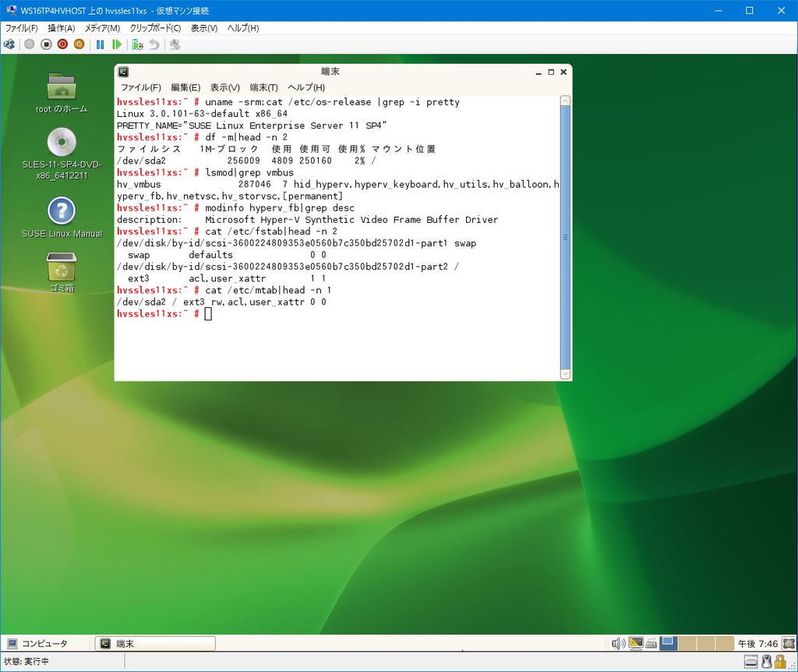This screenshot has width=798, height=672.
Task: Click the VM connection window title icon
Action: (x=11, y=10)
